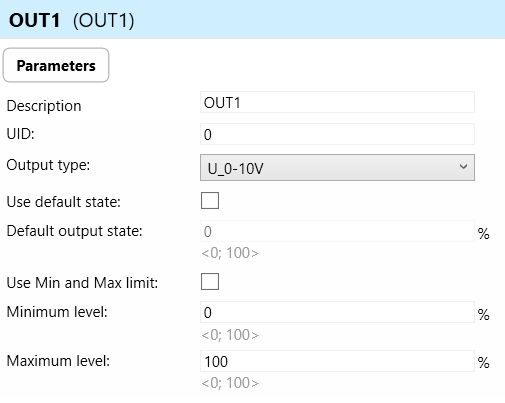The height and width of the screenshot is (403, 505).
Task: Click the Default output state field
Action: click(x=337, y=231)
